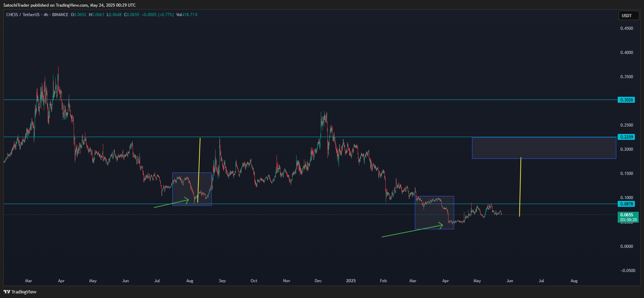The height and width of the screenshot is (298, 644).
Task: Click the Sep label on time axis
Action: pos(222,281)
